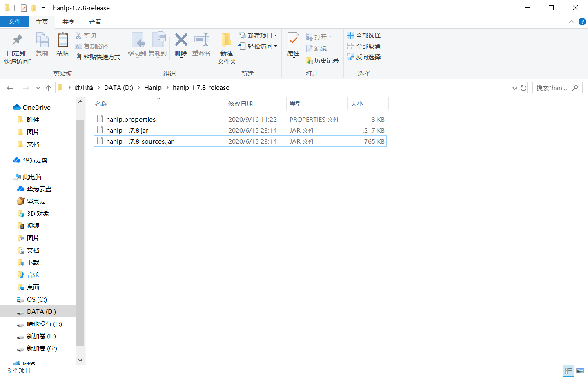Click Select all (全部选择)
588x377 pixels.
tap(364, 36)
